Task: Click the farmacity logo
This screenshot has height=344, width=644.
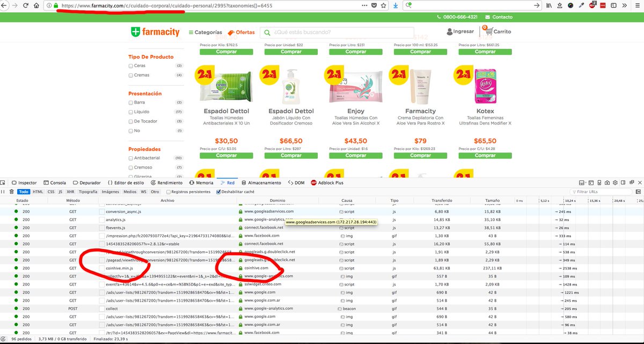Action: (155, 32)
